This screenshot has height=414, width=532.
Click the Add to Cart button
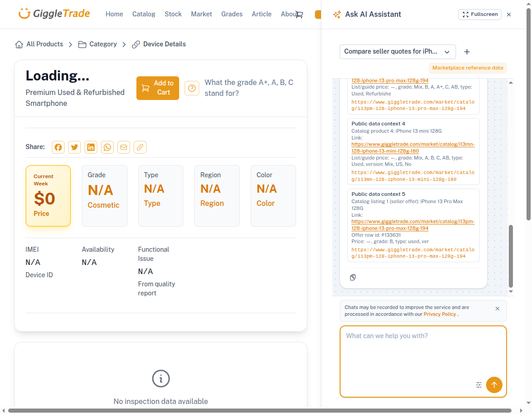pos(158,88)
